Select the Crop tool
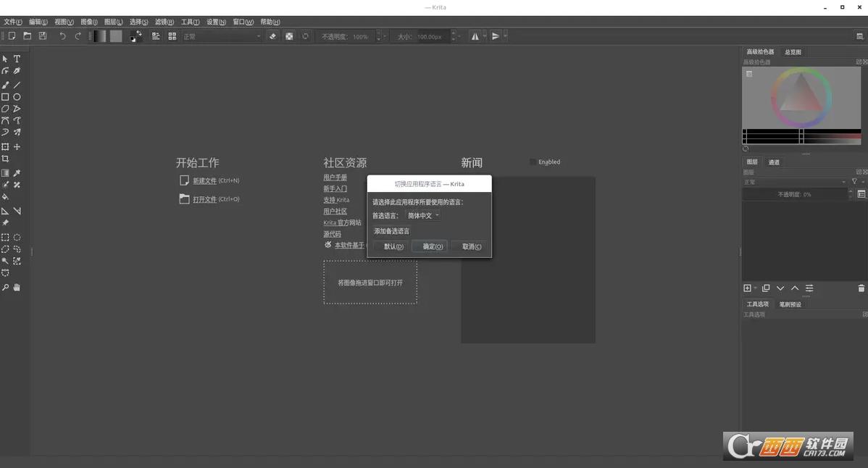 pos(5,159)
